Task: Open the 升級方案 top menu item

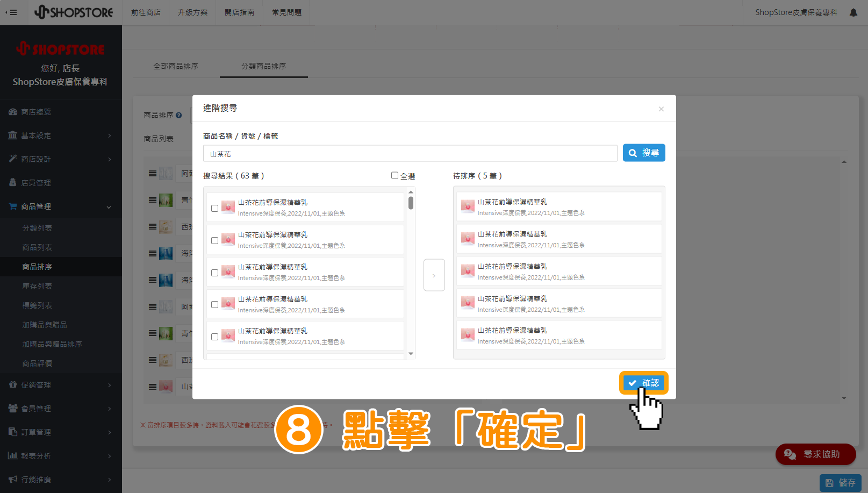Action: tap(193, 12)
